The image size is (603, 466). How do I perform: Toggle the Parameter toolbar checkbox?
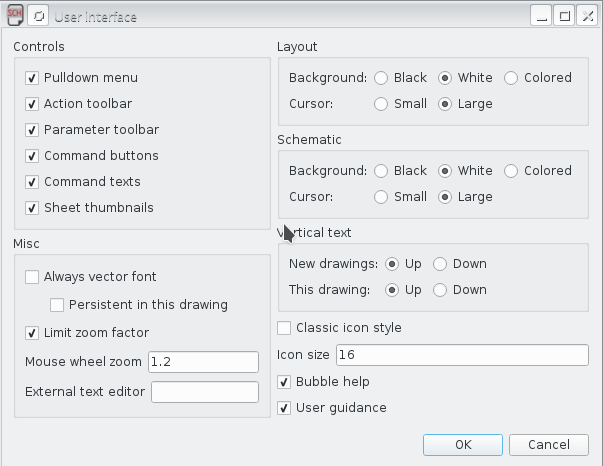32,130
